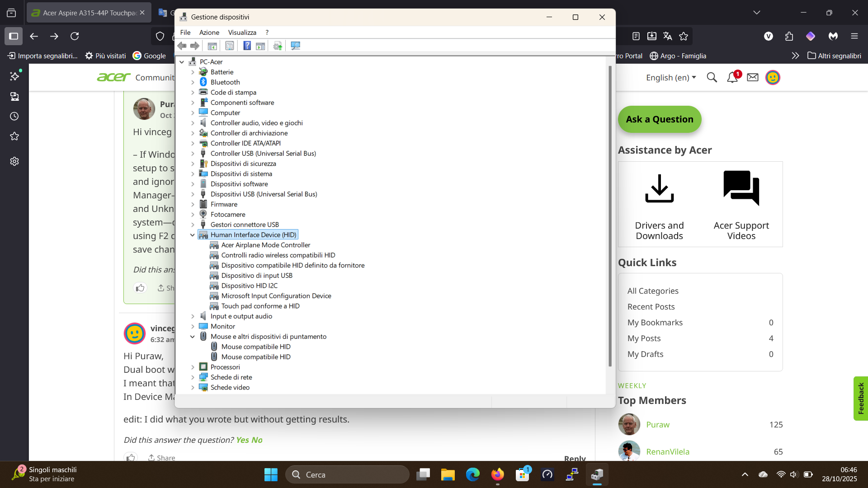This screenshot has height=488, width=868.
Task: Select Touch pad conforme a HID device
Action: click(x=260, y=306)
